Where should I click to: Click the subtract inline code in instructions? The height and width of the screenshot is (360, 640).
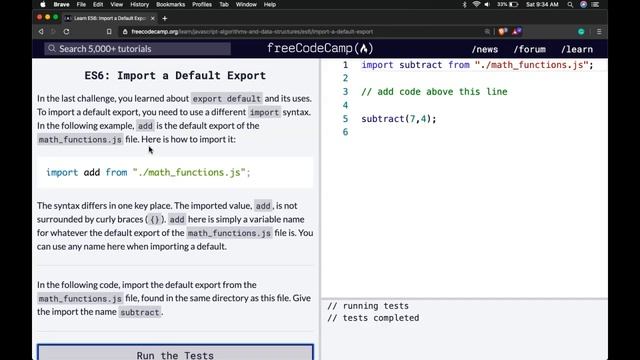click(x=140, y=312)
